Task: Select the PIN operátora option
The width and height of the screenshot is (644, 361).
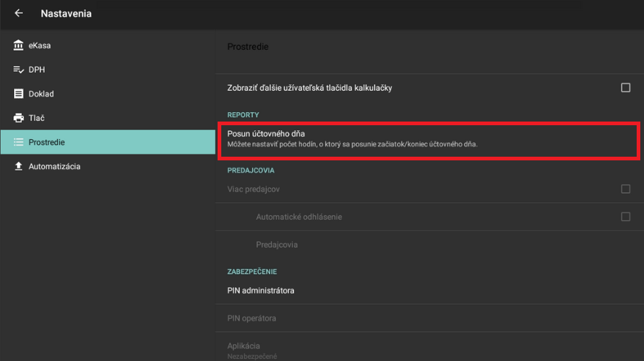Action: (251, 319)
